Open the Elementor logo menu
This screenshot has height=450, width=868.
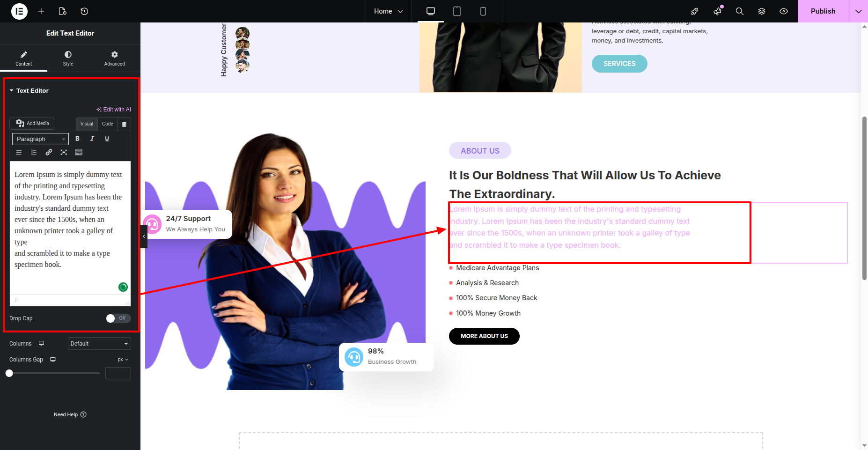pyautogui.click(x=19, y=11)
